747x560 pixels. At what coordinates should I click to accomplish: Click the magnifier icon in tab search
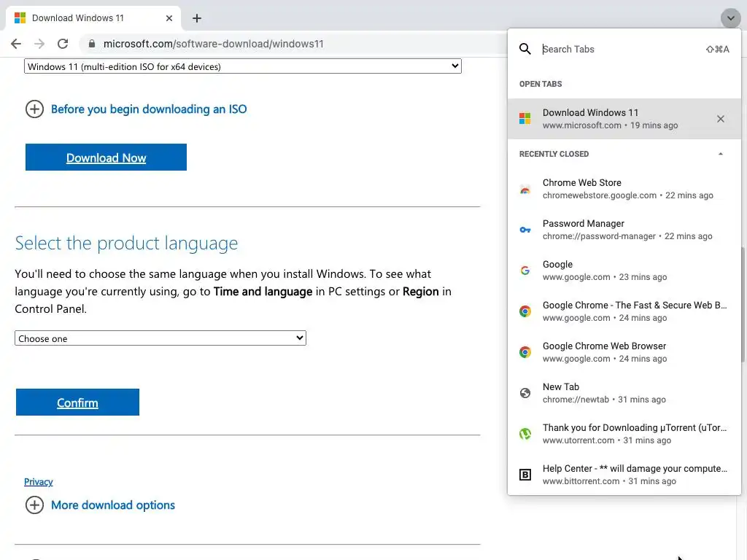[525, 49]
